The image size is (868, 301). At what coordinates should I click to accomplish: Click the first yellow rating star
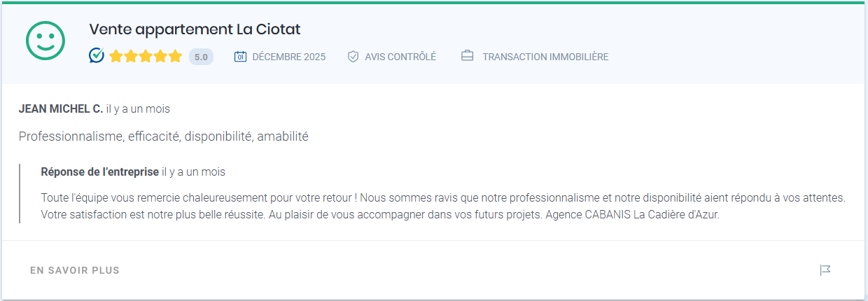click(x=116, y=57)
